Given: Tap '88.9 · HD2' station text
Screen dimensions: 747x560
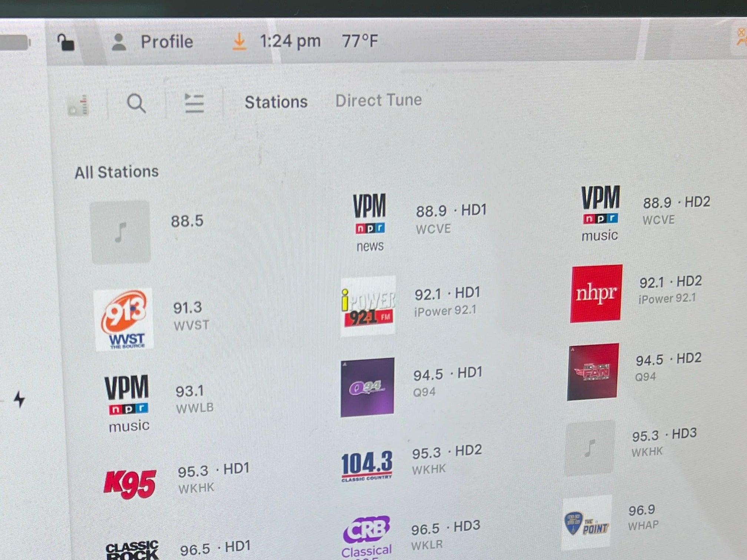Looking at the screenshot, I should pyautogui.click(x=676, y=202).
